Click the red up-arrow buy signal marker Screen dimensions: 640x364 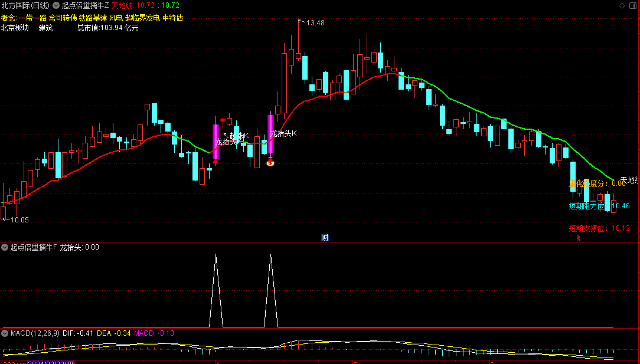point(215,163)
